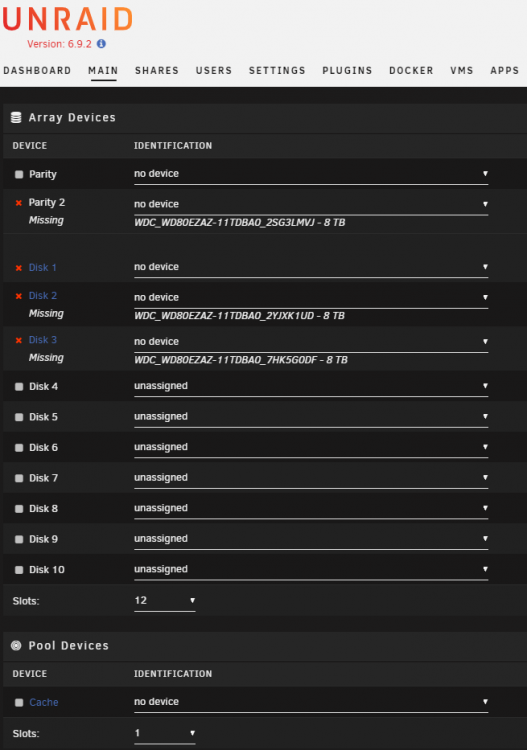Viewport: 527px width, 750px height.
Task: Go to the VMs tab
Action: click(461, 70)
